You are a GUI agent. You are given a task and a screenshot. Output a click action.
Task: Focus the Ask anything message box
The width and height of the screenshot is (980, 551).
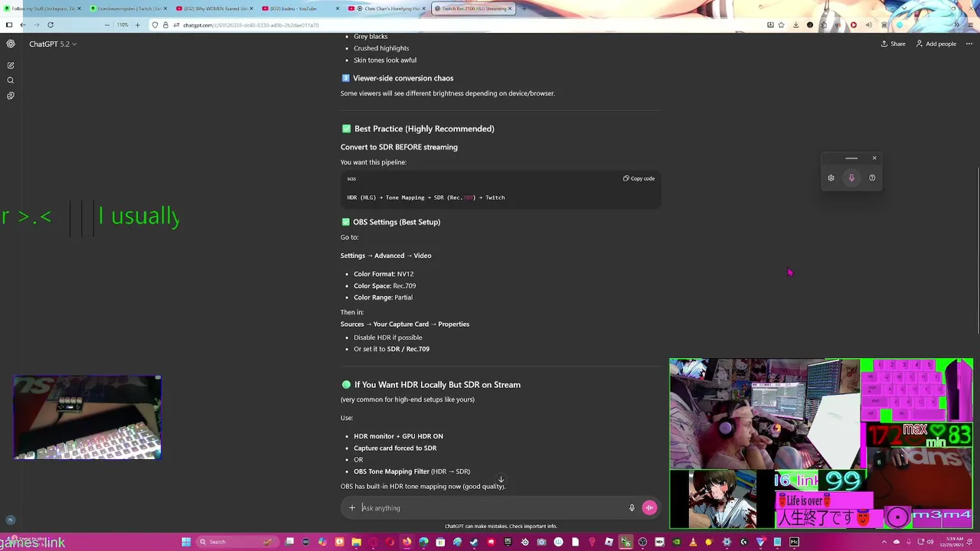pyautogui.click(x=492, y=508)
